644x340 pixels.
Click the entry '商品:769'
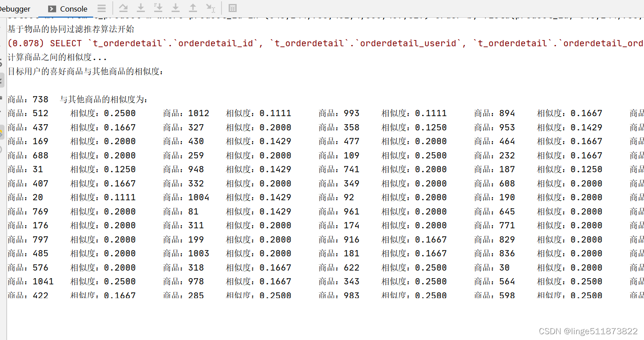tap(28, 211)
